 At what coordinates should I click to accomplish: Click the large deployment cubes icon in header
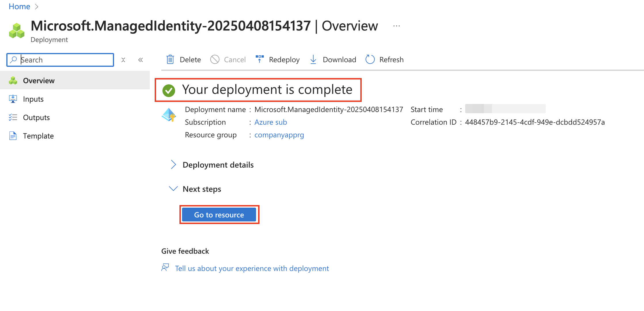[x=17, y=31]
